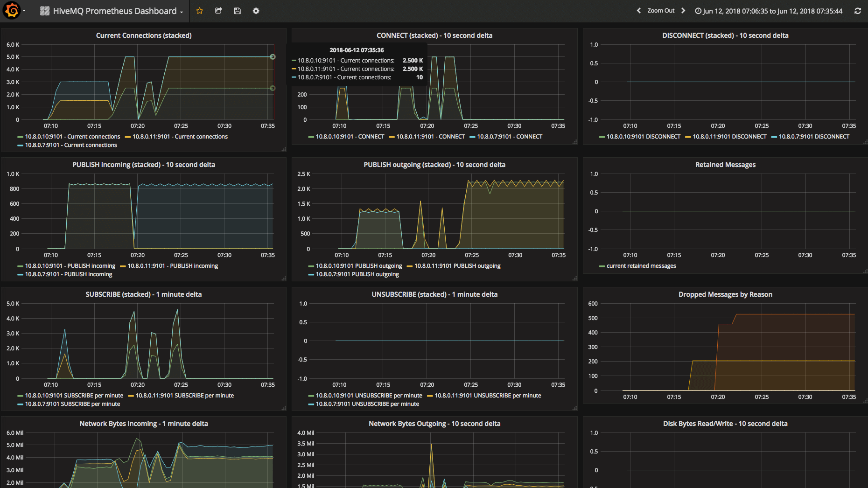Screen dimensions: 868x488
Task: Grab CONNECT panel resize handle corner
Action: [574, 141]
